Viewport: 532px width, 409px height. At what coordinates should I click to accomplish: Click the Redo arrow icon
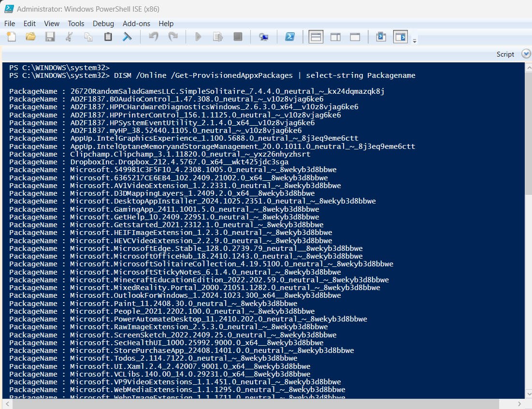[173, 37]
